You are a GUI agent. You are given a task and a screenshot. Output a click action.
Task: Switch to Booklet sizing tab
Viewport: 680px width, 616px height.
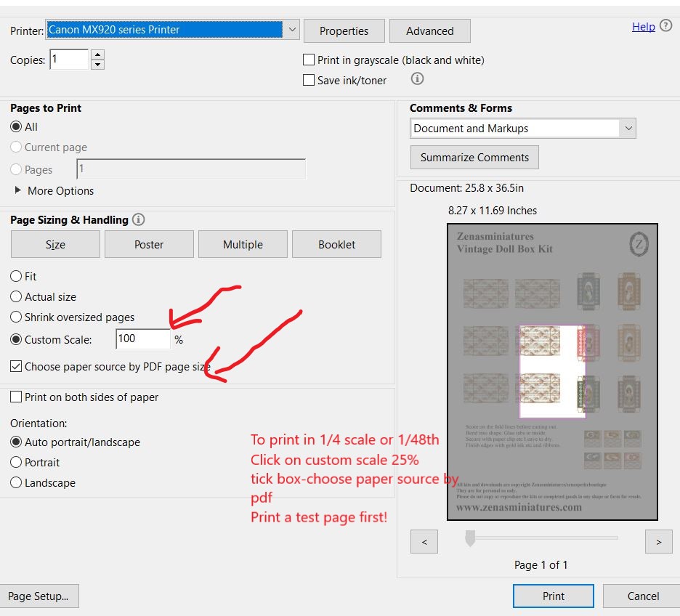(336, 245)
